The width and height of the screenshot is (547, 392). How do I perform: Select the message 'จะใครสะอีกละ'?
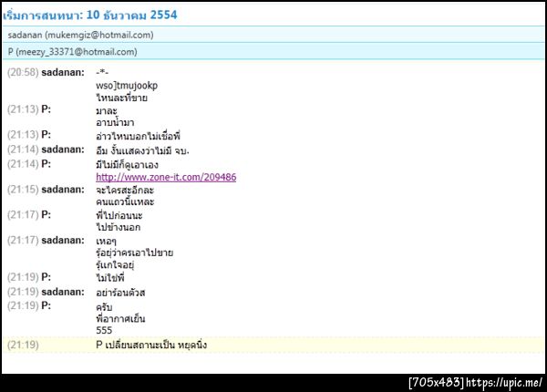tap(125, 190)
